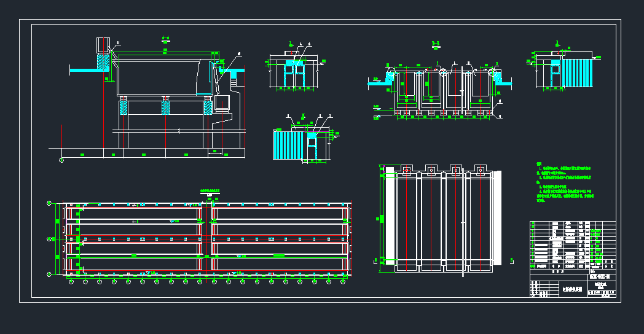Select the hatched block at top-left of elevation
644x334 pixels.
point(102,63)
